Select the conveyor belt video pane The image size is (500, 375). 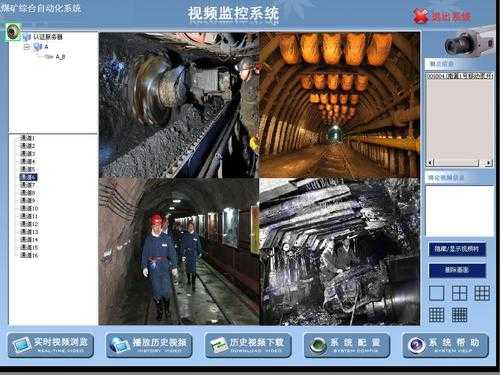click(x=179, y=105)
